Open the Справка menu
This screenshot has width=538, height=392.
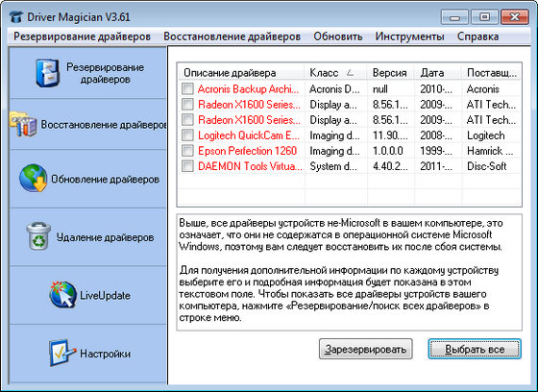(478, 37)
